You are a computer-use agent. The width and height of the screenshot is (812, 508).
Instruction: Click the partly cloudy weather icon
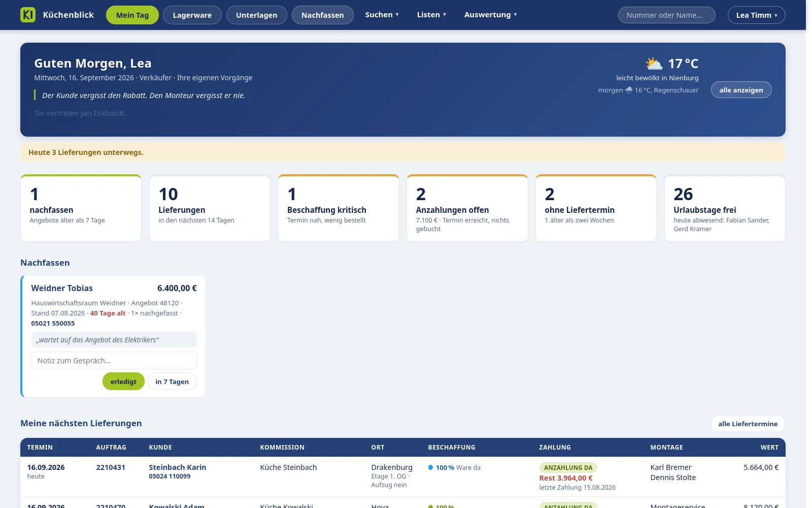(654, 63)
